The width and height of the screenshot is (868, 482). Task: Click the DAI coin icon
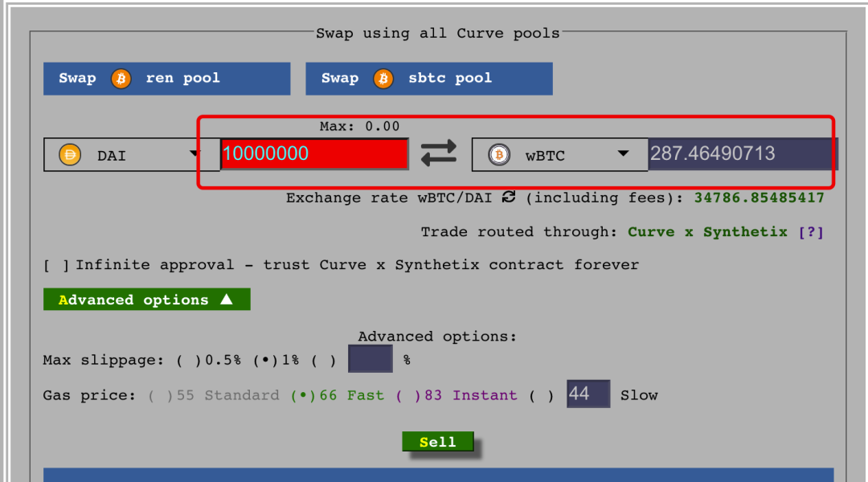pos(70,155)
